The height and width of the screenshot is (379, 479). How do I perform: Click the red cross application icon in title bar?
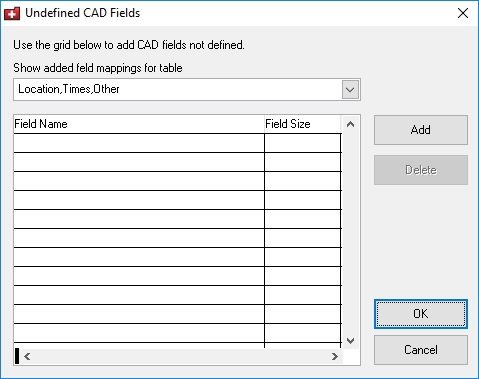point(12,13)
